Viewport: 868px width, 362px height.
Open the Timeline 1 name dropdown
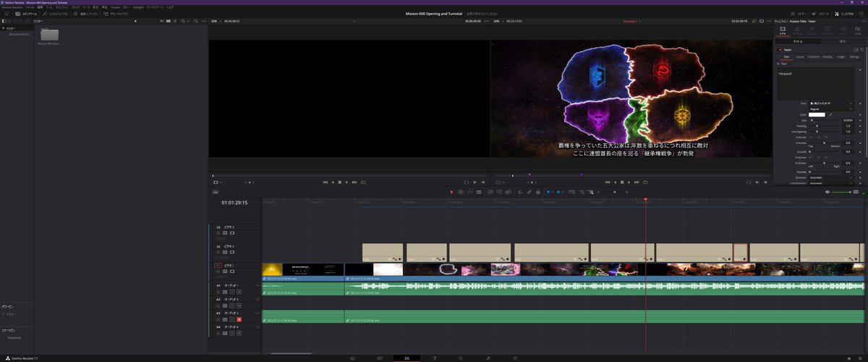click(x=633, y=21)
